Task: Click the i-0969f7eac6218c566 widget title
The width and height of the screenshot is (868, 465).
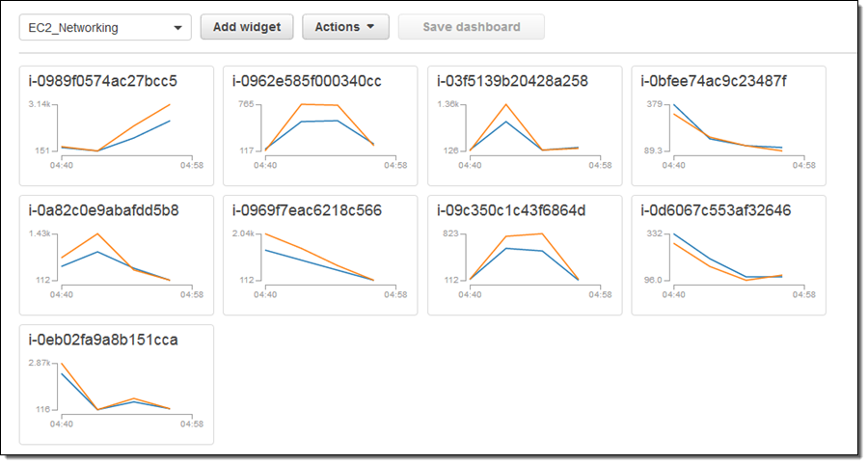Action: (307, 210)
